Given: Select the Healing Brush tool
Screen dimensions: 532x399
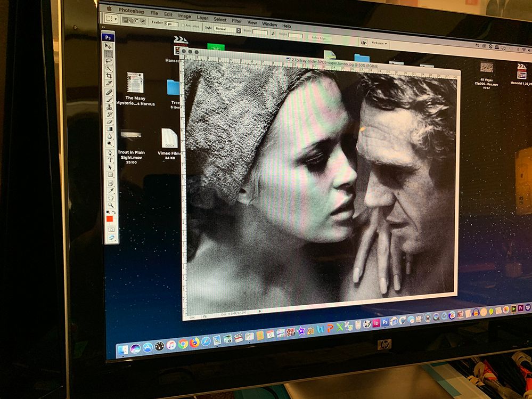Looking at the screenshot, I should (109, 92).
